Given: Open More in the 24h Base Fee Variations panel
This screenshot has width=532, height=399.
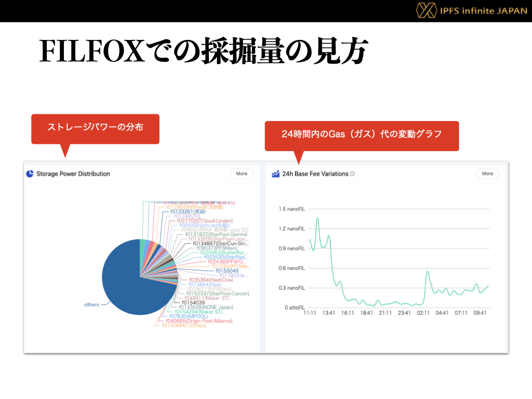Looking at the screenshot, I should (x=487, y=174).
